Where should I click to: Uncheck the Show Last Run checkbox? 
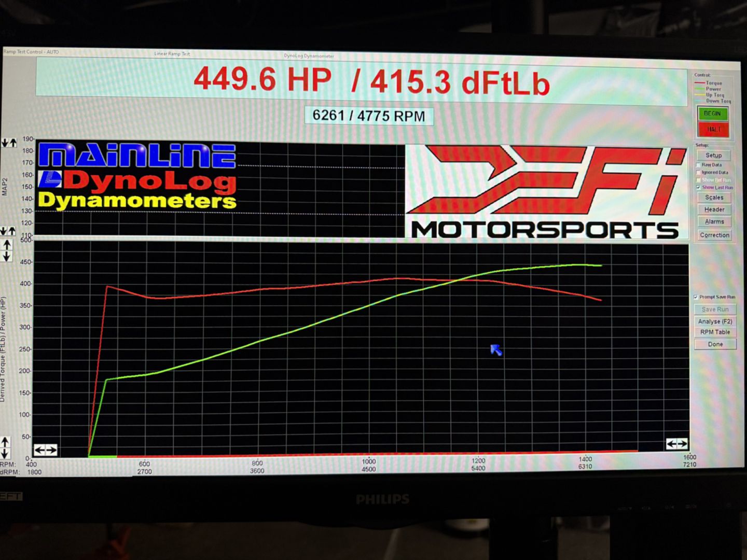tap(698, 187)
